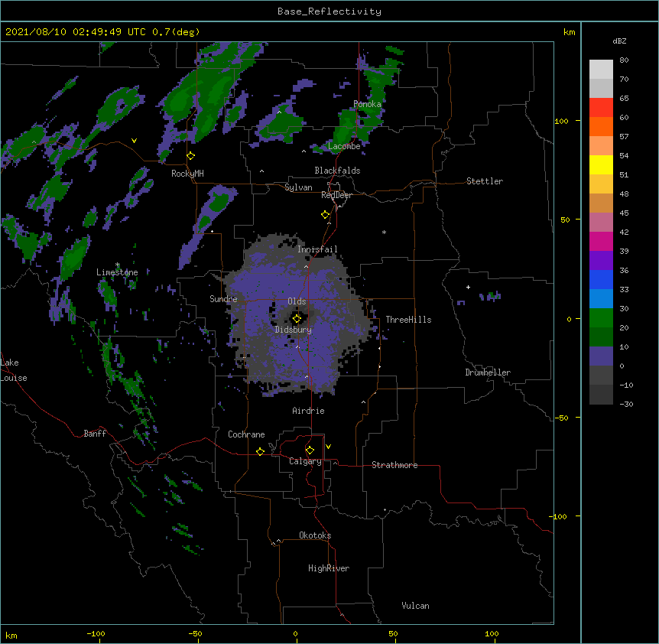Click the Cochrane city label
This screenshot has width=659, height=644.
pyautogui.click(x=246, y=434)
